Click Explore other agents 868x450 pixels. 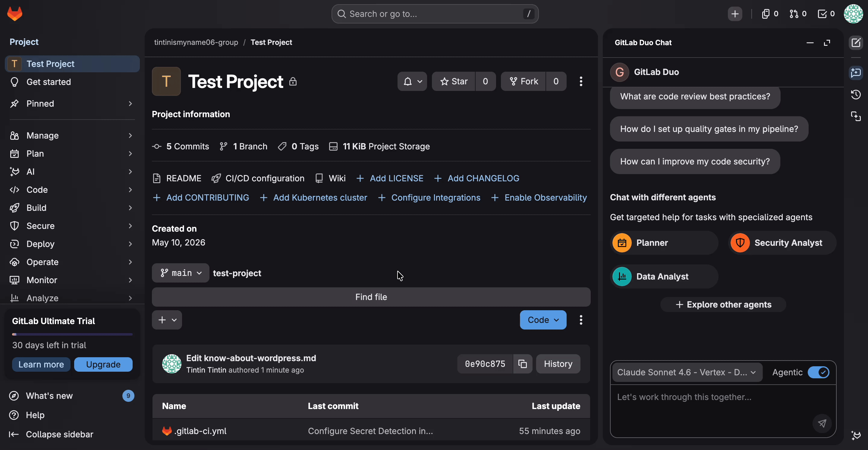723,305
